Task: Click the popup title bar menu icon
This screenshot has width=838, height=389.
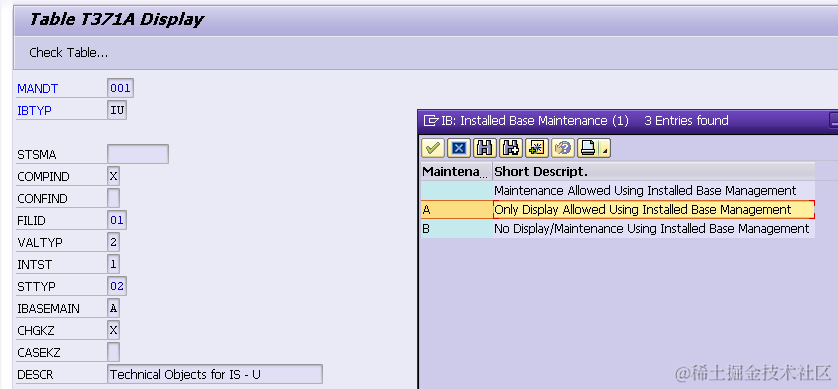Action: pos(431,121)
